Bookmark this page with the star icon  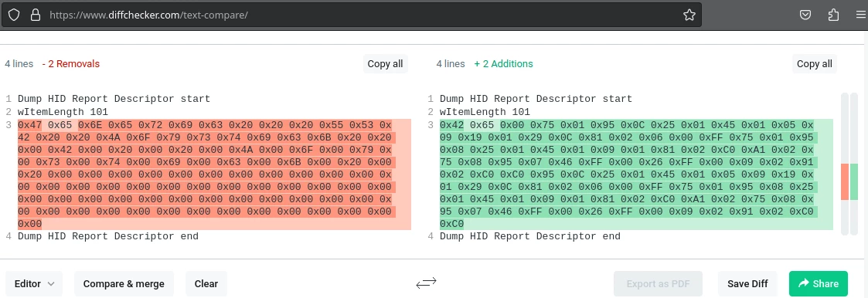click(x=689, y=15)
